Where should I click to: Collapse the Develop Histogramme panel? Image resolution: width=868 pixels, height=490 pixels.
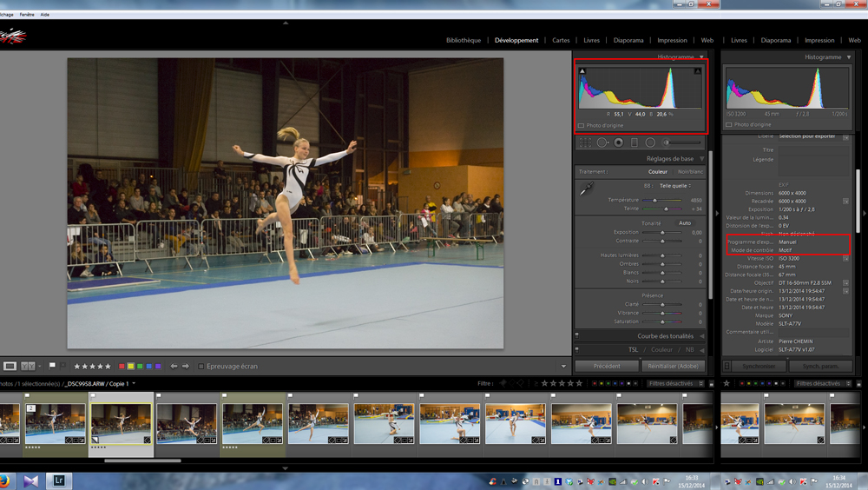point(702,57)
